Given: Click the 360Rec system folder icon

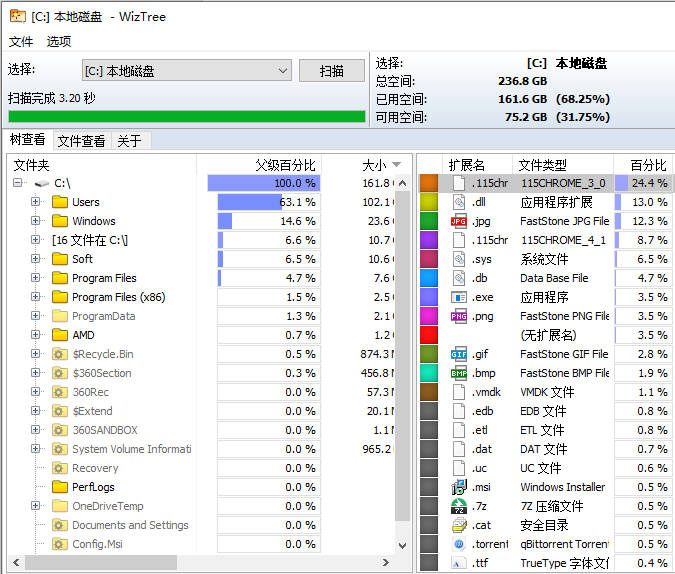Looking at the screenshot, I should pos(60,392).
